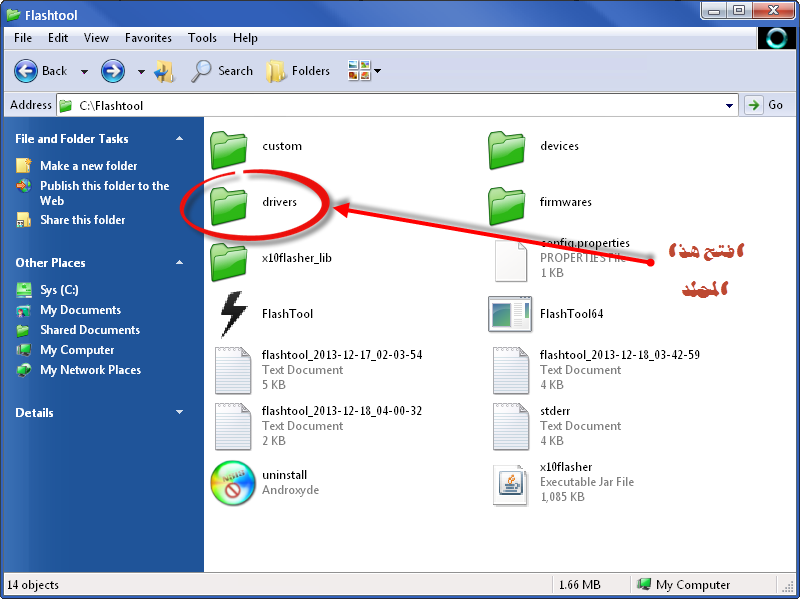The image size is (800, 599).
Task: Open Sys (C:) in Other Places
Action: click(59, 290)
